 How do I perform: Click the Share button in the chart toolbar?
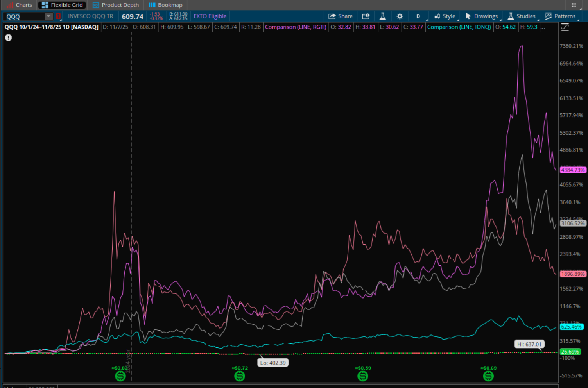coord(341,16)
